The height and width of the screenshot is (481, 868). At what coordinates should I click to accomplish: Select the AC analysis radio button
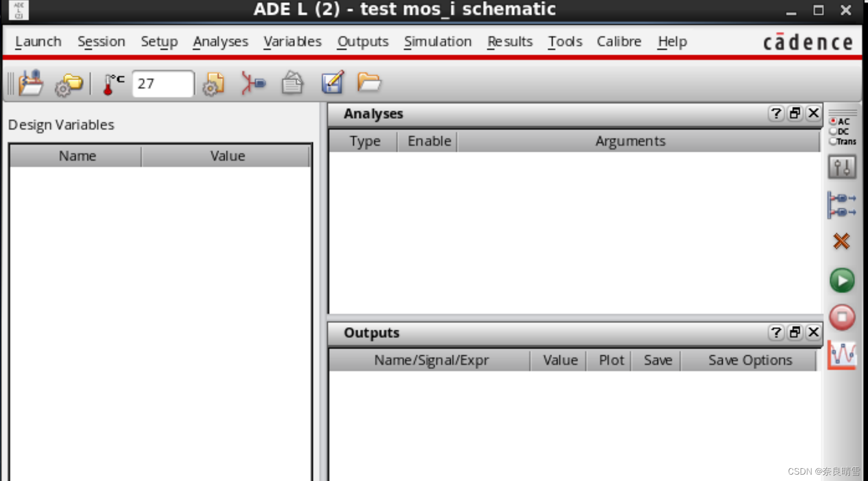tap(833, 121)
